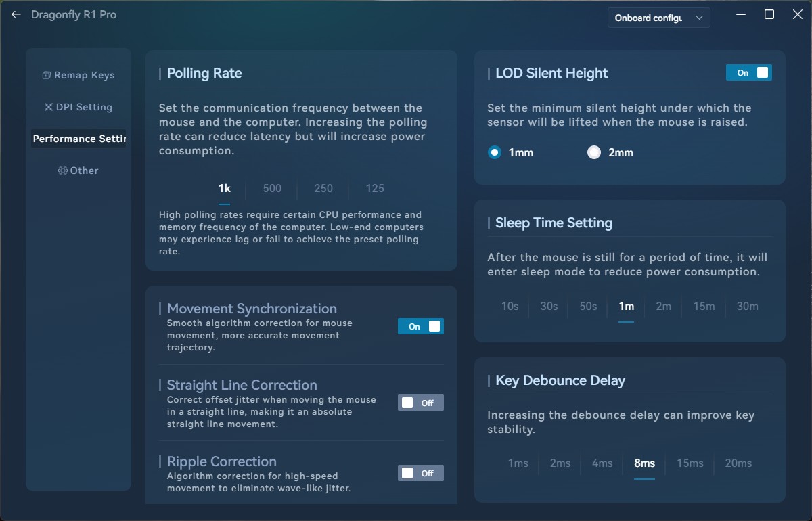Click the Sleep Time Setting heading
The height and width of the screenshot is (521, 812).
[554, 223]
